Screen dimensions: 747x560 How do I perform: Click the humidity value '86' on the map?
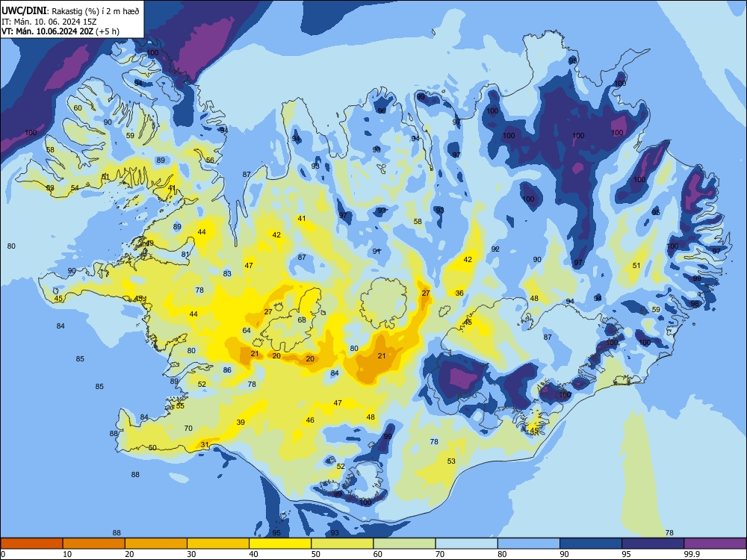click(227, 370)
